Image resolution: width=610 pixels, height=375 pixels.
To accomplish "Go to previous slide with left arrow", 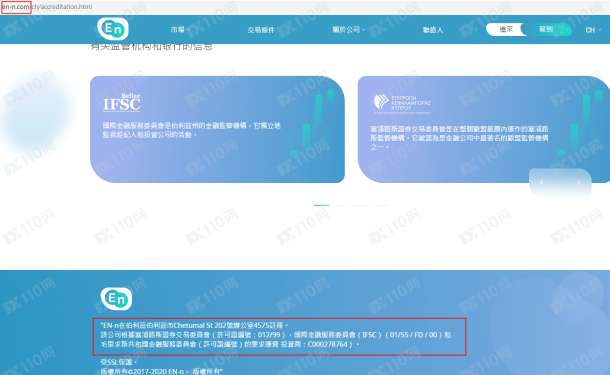I will (x=541, y=182).
